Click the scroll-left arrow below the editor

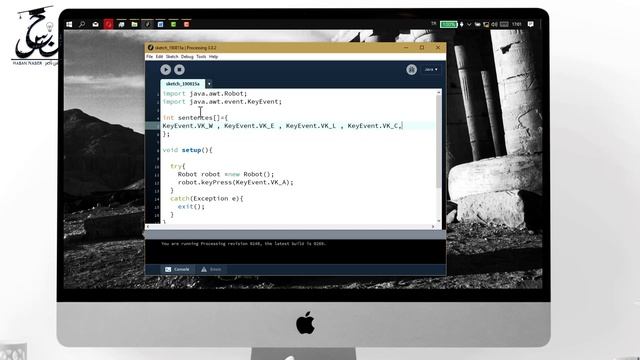(148, 227)
